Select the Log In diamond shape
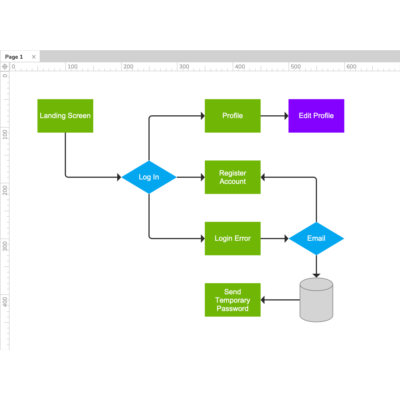The width and height of the screenshot is (400, 400). [x=149, y=177]
